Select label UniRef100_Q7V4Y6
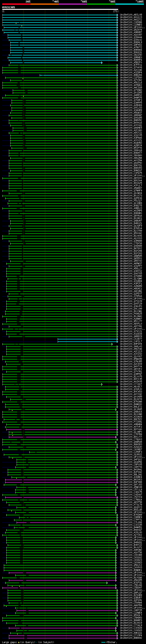The height and width of the screenshot is (644, 146). pos(131,67)
